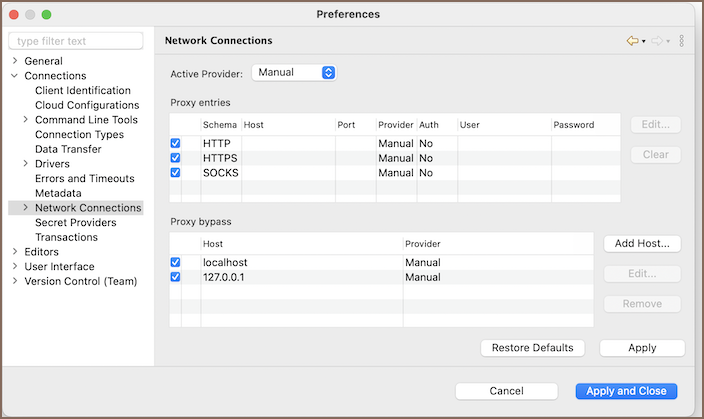The width and height of the screenshot is (704, 419).
Task: Open the three-dot view menu icon
Action: (682, 41)
